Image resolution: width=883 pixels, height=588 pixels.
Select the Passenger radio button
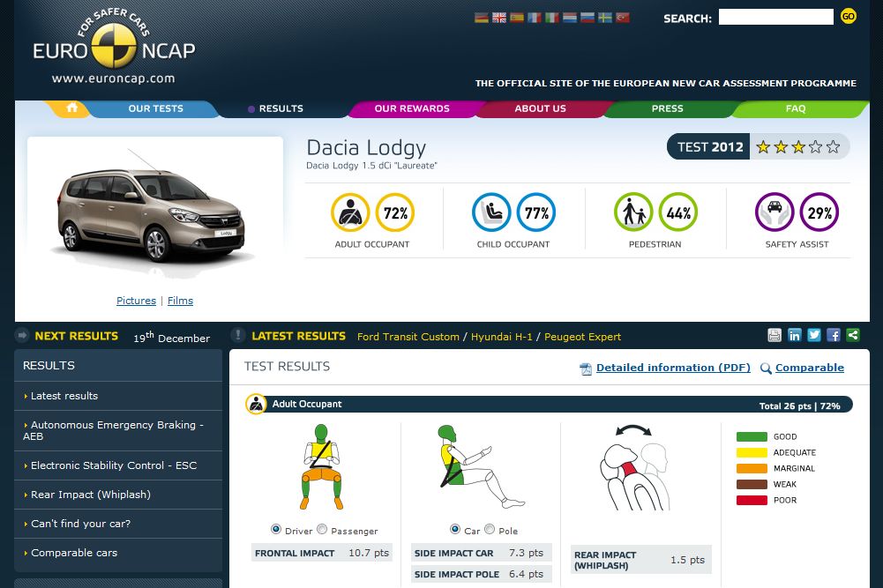[322, 530]
